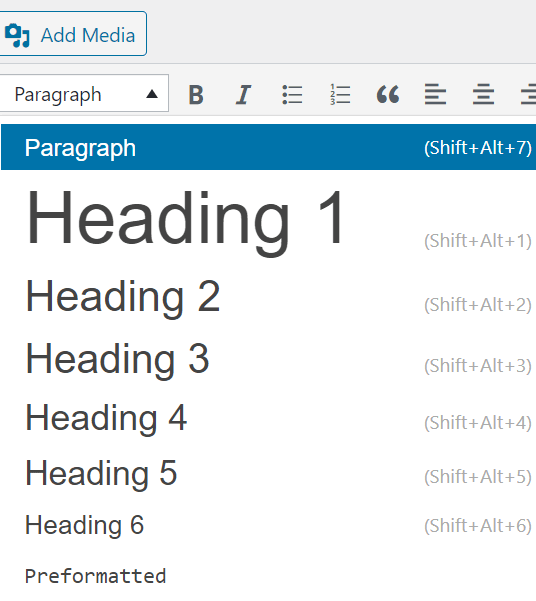Viewport: 536px width, 601px height.
Task: Select Paragraph format from the list
Action: pos(268,147)
